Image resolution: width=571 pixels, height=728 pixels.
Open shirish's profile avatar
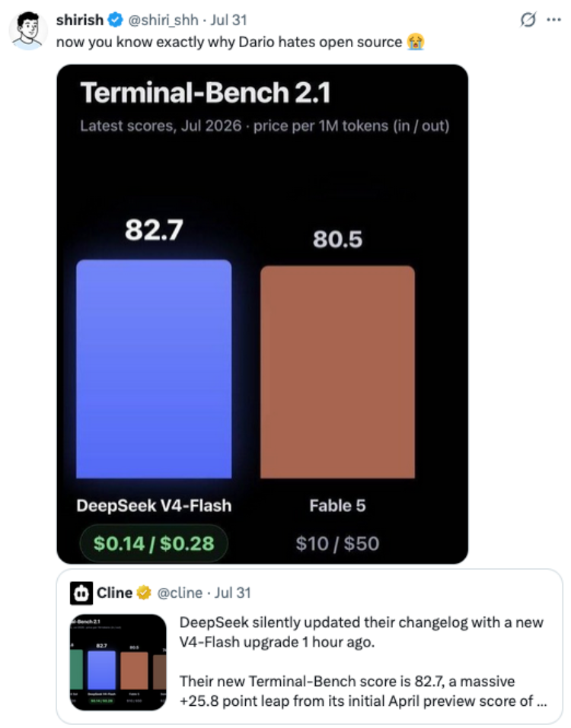28,30
